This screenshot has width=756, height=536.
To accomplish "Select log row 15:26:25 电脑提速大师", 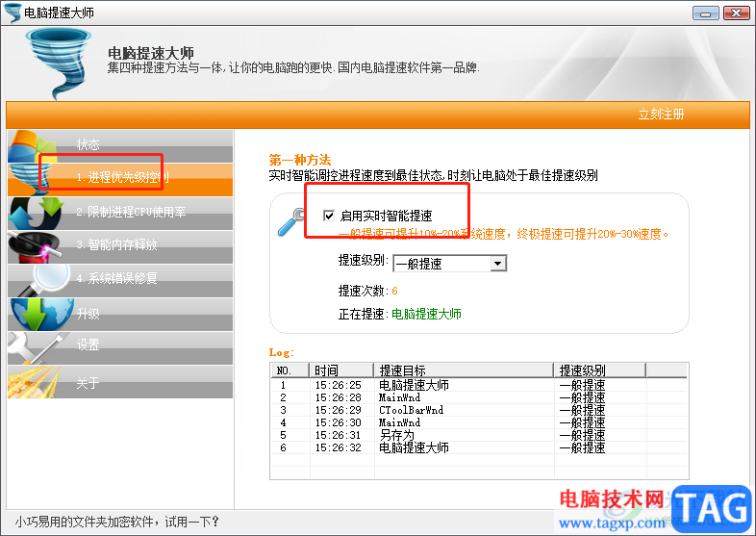I will tap(479, 385).
